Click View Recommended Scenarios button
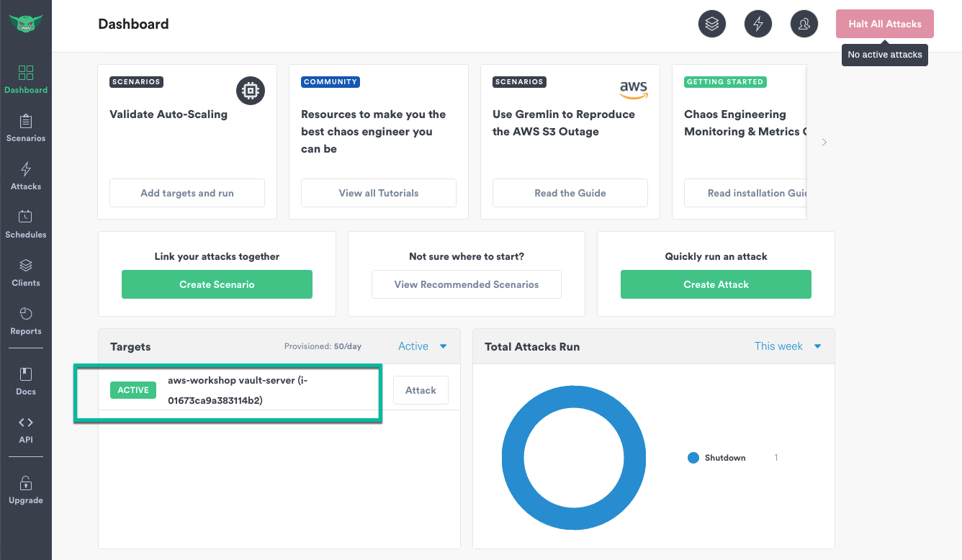This screenshot has height=560, width=962. coord(467,284)
